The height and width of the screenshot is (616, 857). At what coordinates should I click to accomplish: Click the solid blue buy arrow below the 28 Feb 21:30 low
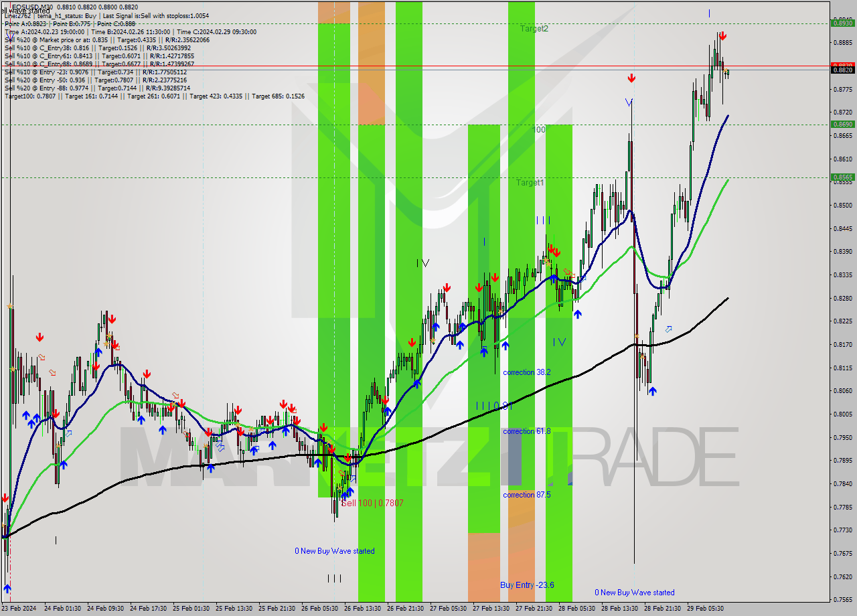[x=652, y=390]
